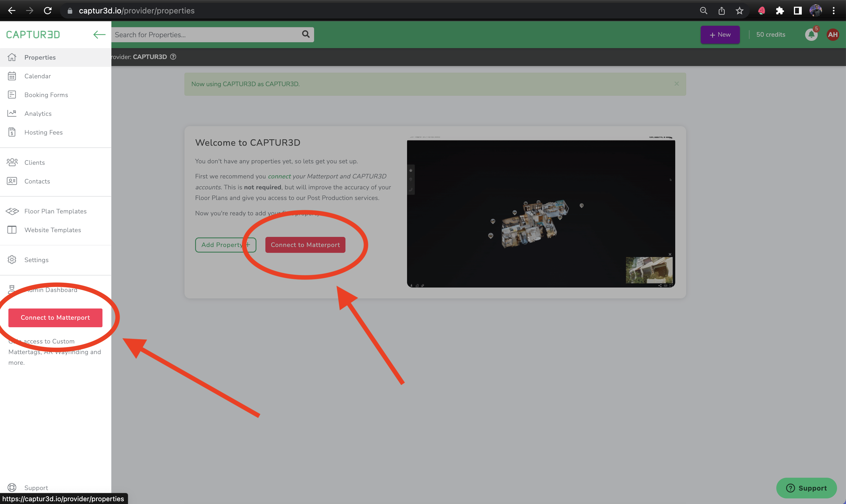The height and width of the screenshot is (504, 846).
Task: Follow the green 'connect' link in welcome text
Action: point(279,176)
